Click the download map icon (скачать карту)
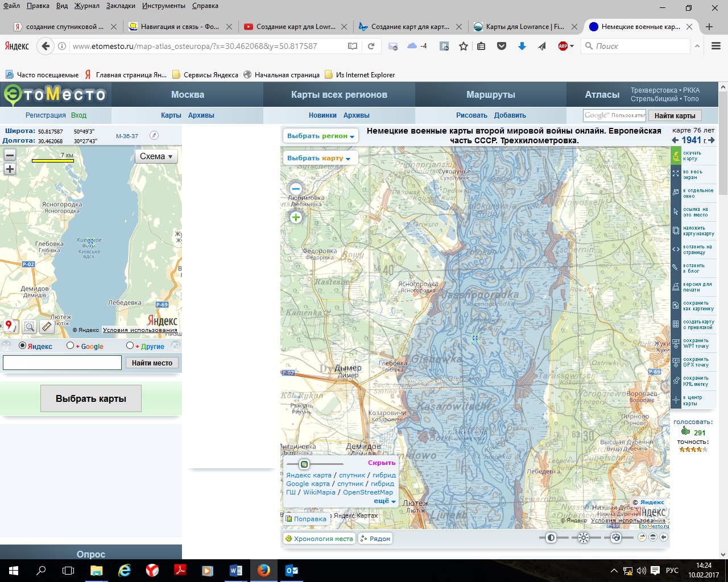The width and height of the screenshot is (728, 582). pos(676,156)
